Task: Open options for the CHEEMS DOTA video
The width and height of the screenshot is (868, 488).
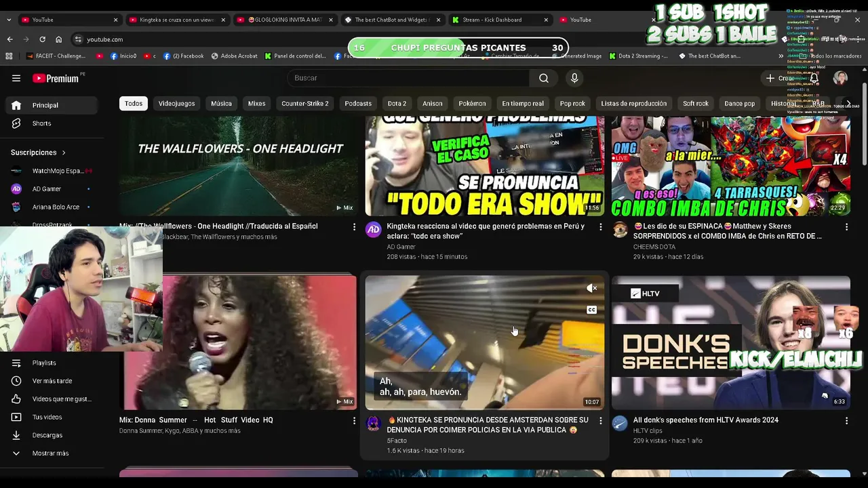Action: click(x=846, y=227)
